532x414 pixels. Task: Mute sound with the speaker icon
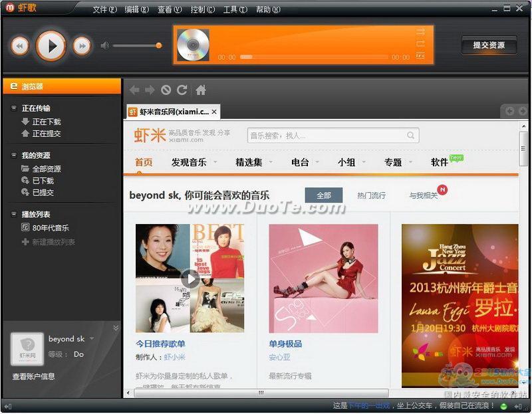tap(105, 45)
